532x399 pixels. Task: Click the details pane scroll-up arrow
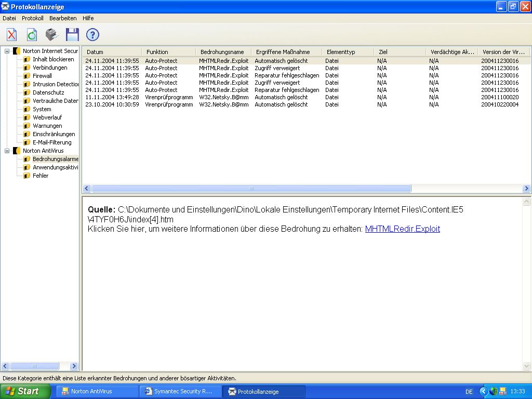pos(527,202)
